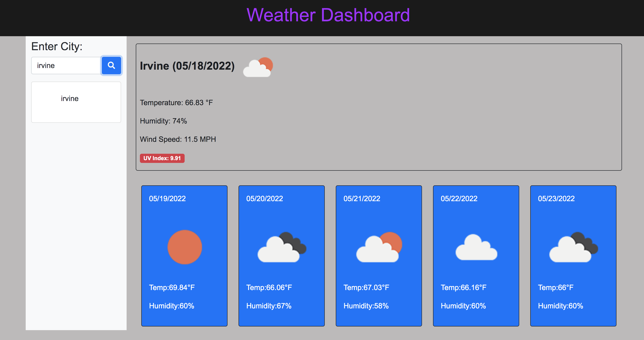Click the magnifying glass search button
The width and height of the screenshot is (644, 340).
[x=111, y=66]
